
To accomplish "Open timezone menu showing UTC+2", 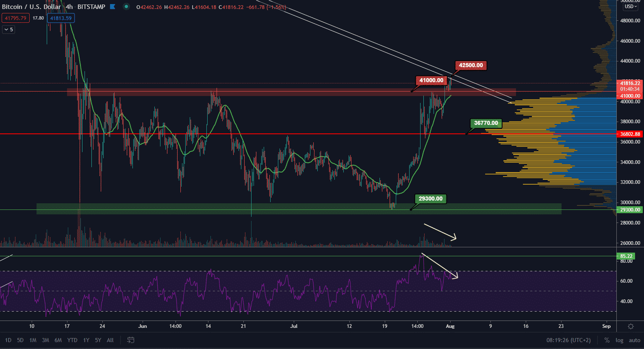I will pyautogui.click(x=568, y=340).
